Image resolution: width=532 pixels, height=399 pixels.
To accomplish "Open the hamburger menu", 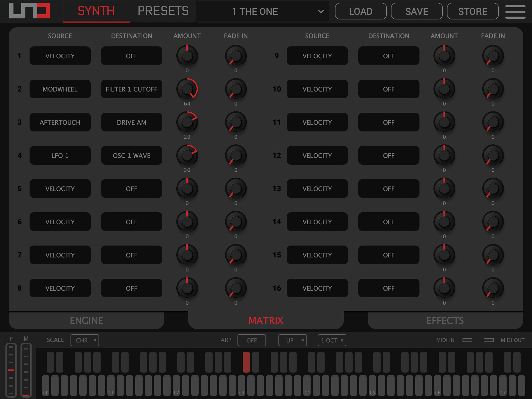I will coord(515,11).
